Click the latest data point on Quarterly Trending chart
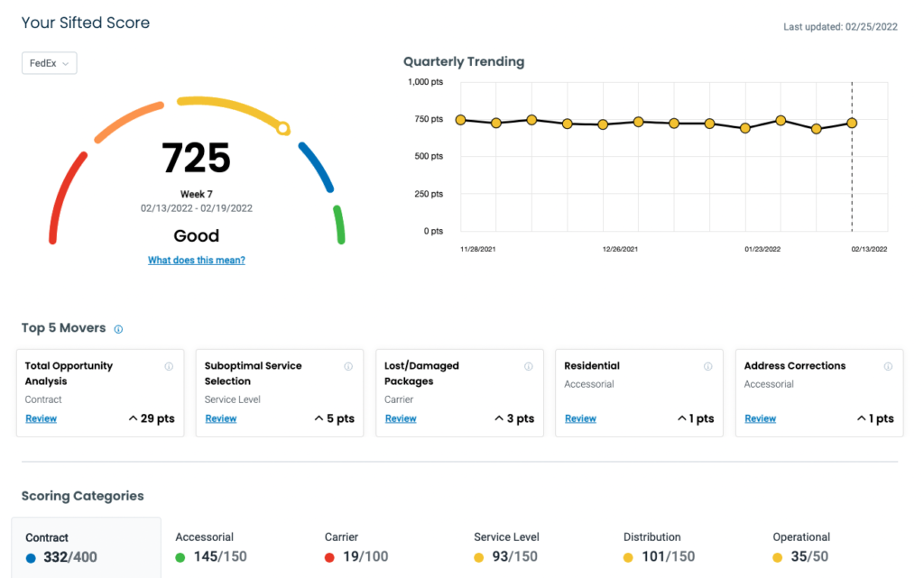This screenshot has width=924, height=578. (852, 121)
